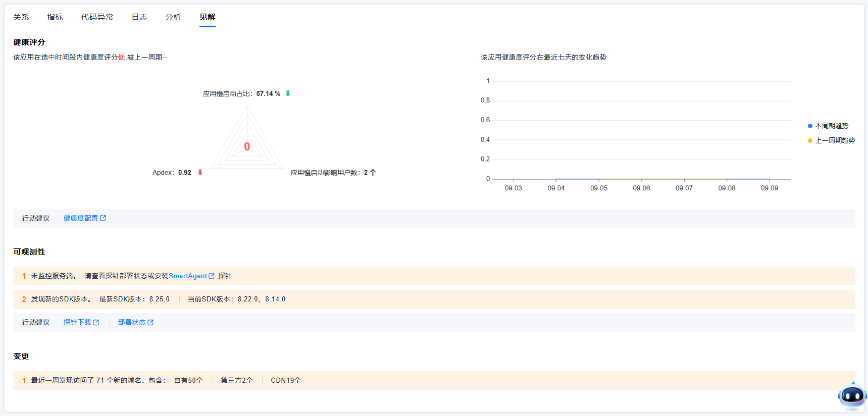Click green down arrow near 应用慢启动占比
This screenshot has height=416, width=868.
(288, 93)
